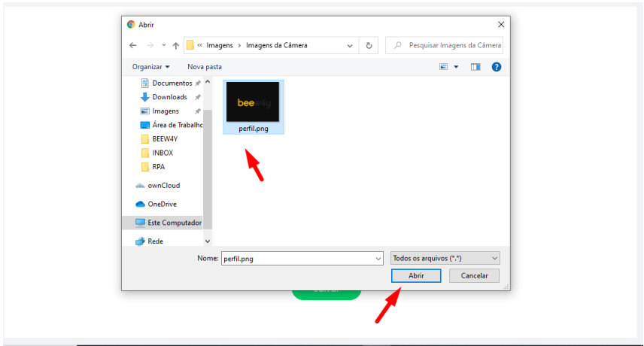Screen dimensions: 644x346
Task: Refresh the folder contents
Action: pyautogui.click(x=369, y=46)
